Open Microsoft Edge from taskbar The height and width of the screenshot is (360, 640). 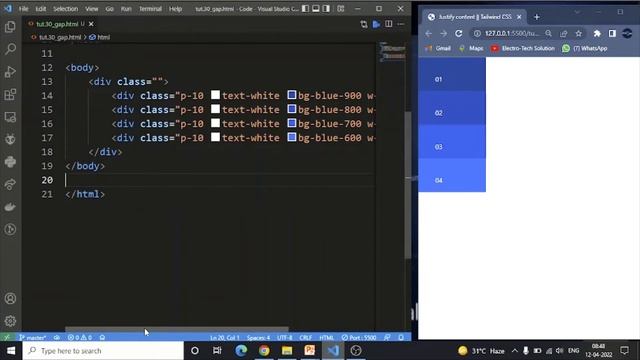[241, 351]
